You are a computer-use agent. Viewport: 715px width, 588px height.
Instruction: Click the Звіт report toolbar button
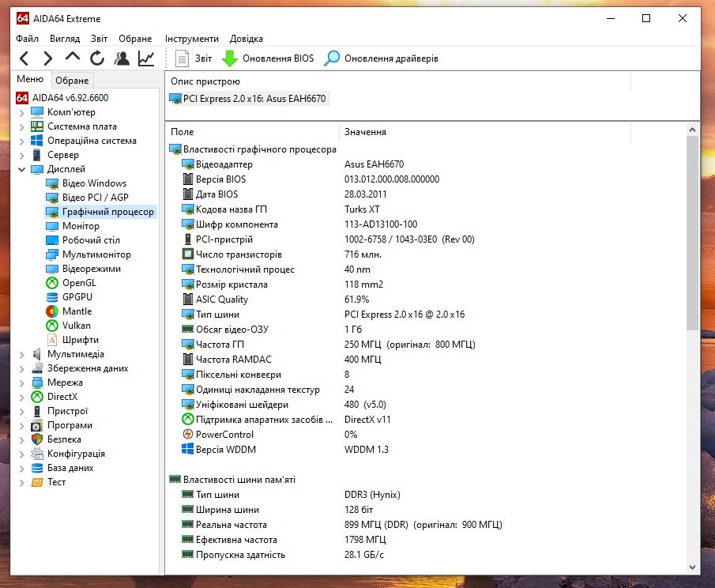point(194,58)
